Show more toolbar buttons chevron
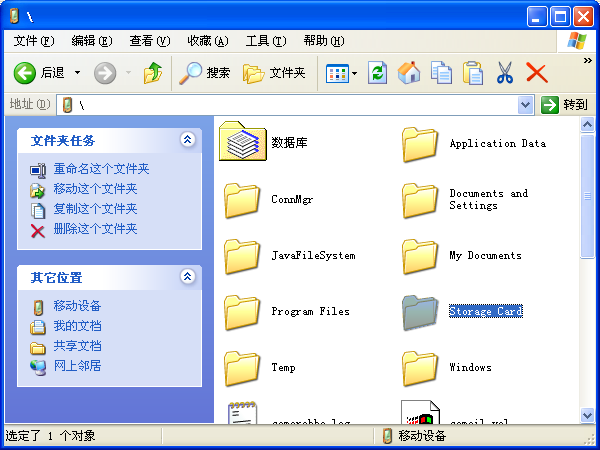The height and width of the screenshot is (450, 600). (587, 60)
